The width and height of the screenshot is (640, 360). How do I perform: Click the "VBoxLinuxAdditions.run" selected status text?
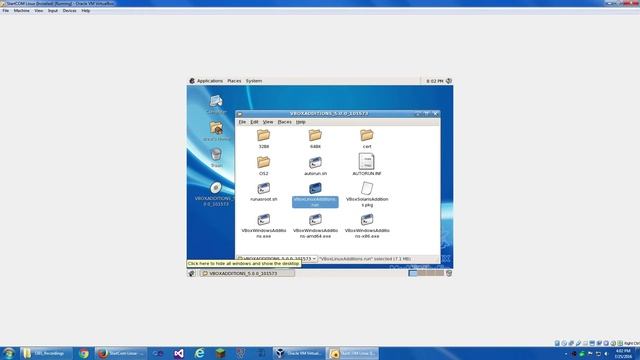tap(364, 259)
